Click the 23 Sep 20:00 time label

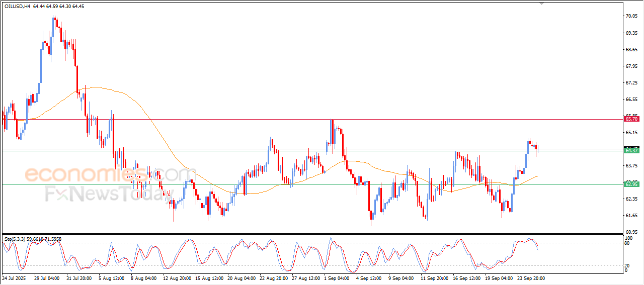coord(531,278)
